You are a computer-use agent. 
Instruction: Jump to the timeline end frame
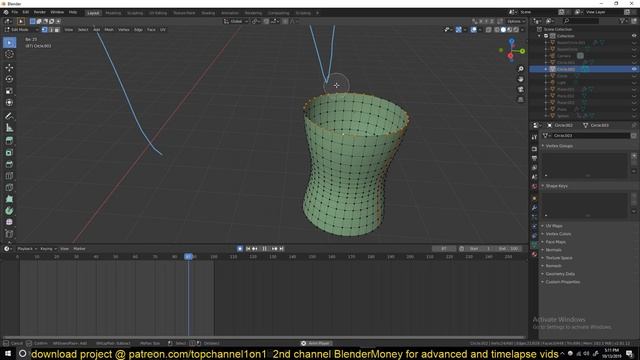282,249
